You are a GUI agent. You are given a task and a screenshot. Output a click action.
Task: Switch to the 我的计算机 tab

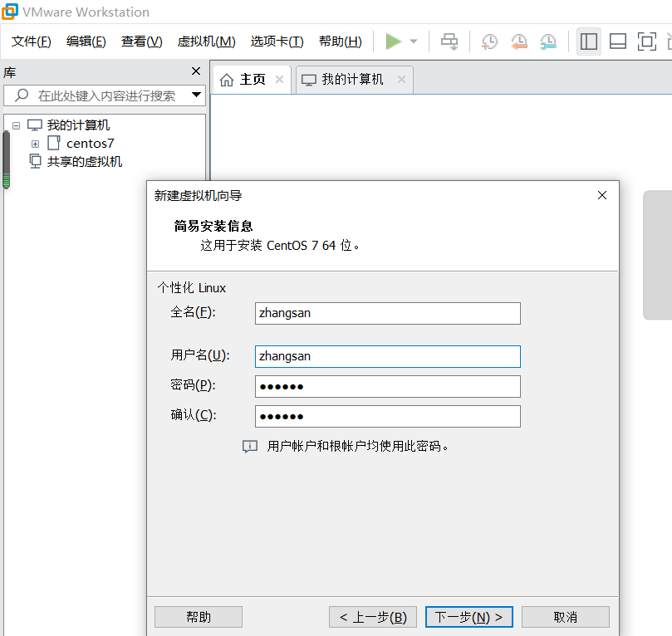[355, 79]
